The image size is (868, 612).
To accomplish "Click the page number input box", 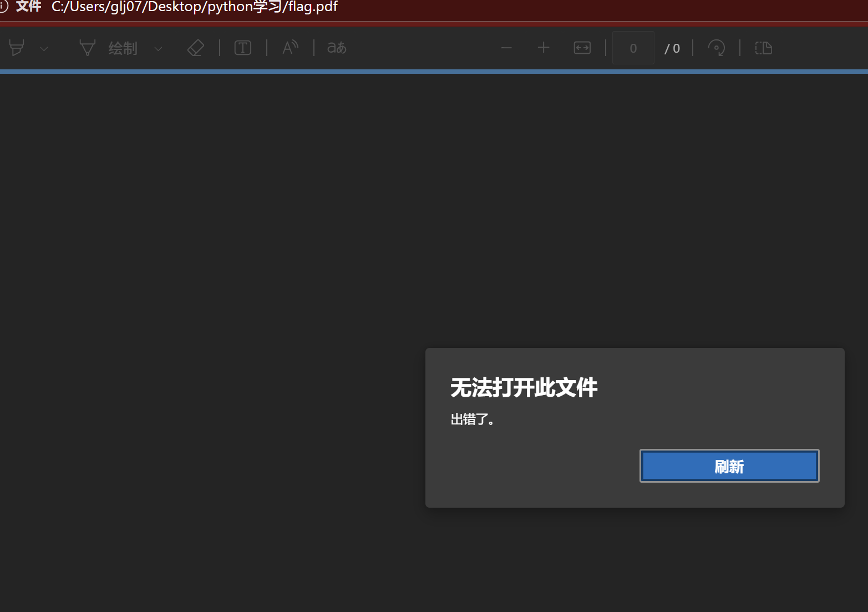I will pos(633,48).
